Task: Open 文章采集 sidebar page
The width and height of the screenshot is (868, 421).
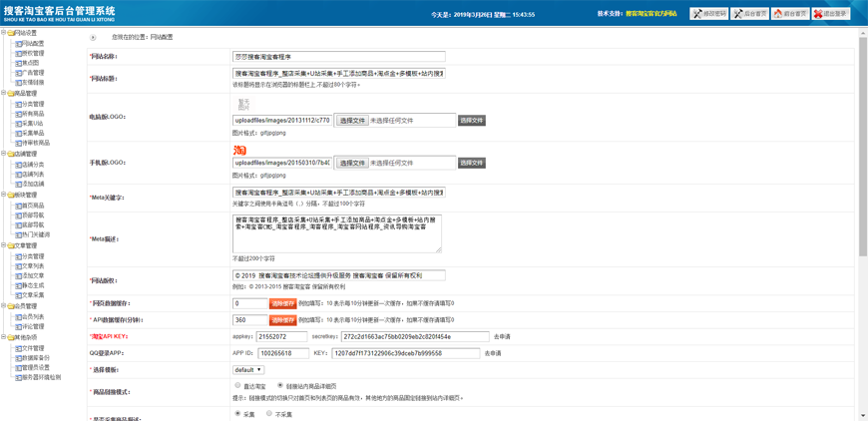Action: (33, 295)
